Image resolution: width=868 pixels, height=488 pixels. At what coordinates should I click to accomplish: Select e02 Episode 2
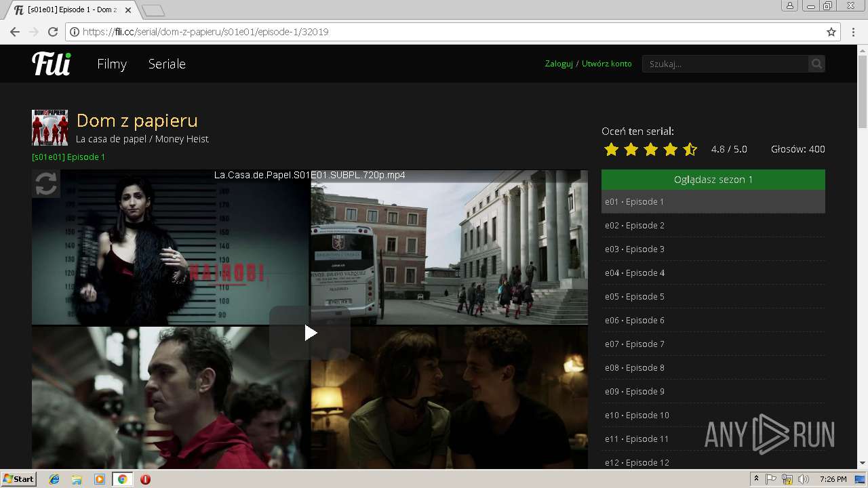pos(713,225)
